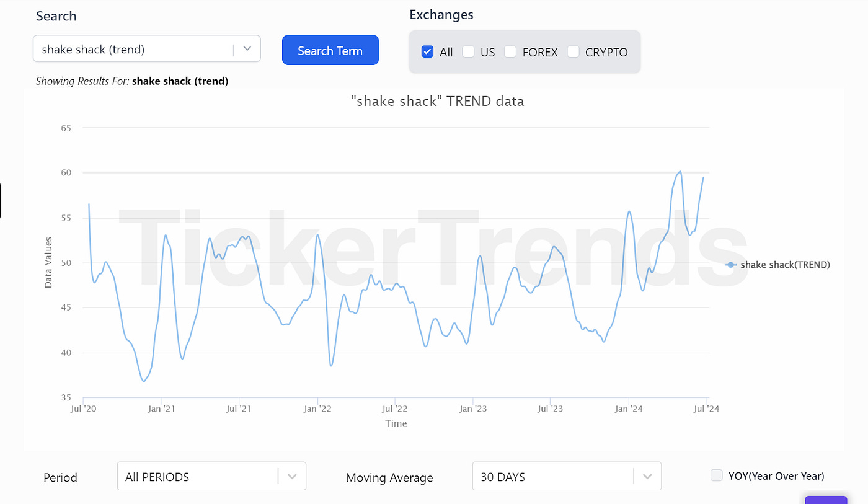The image size is (868, 504).
Task: Click the Period label
Action: click(x=60, y=478)
